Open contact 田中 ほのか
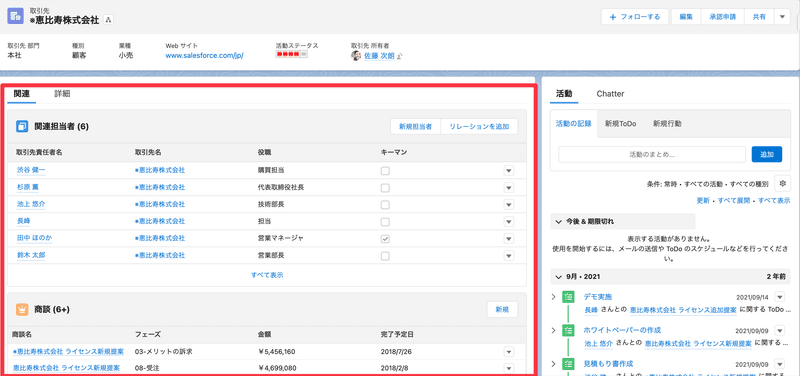Image resolution: width=800 pixels, height=376 pixels. tap(34, 238)
